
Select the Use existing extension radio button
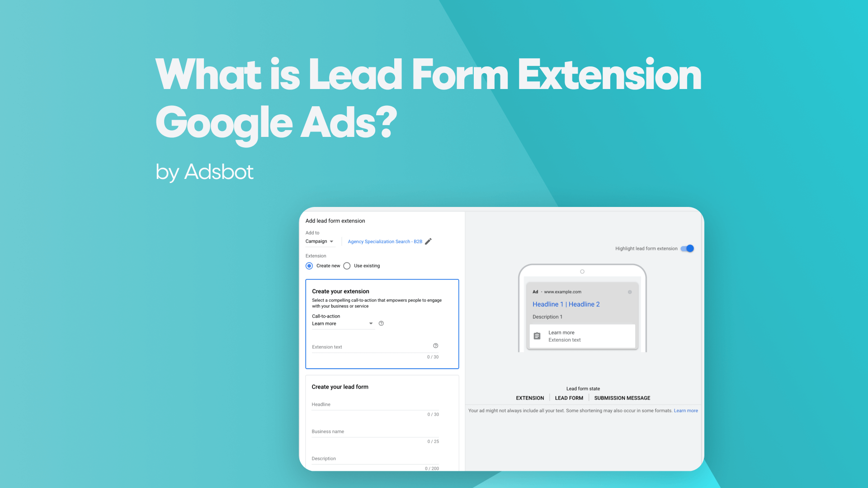[x=347, y=266]
